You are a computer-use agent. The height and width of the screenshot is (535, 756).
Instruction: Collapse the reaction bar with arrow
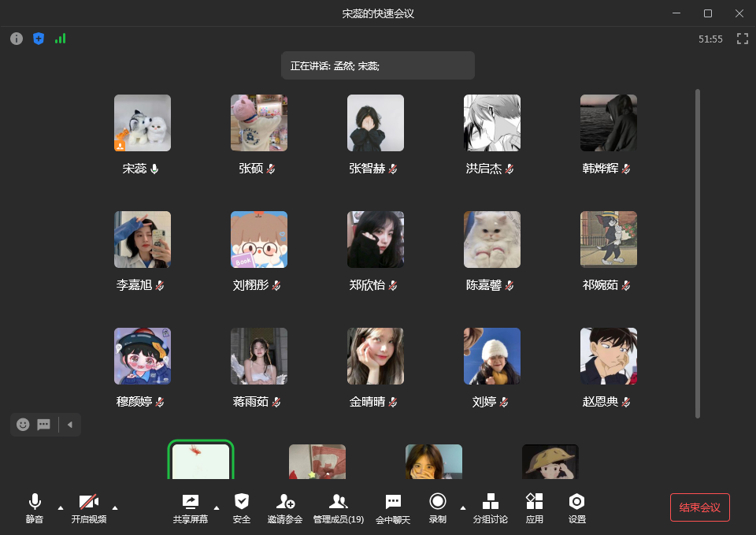pyautogui.click(x=70, y=425)
